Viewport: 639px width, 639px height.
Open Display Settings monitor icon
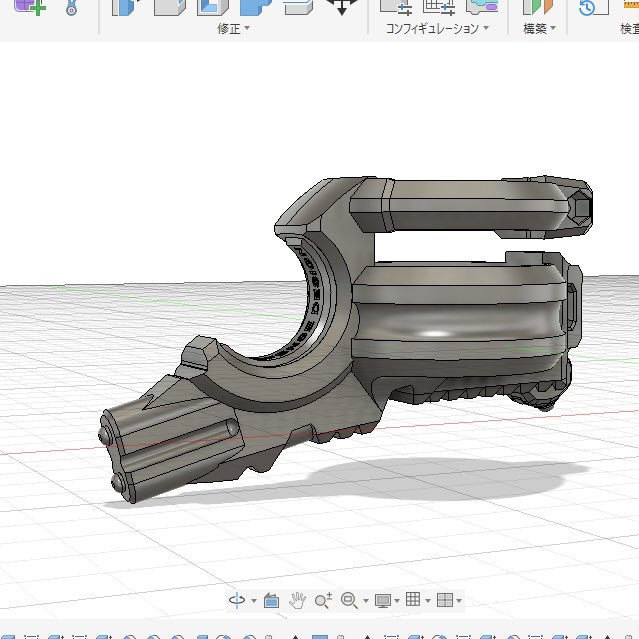383,600
